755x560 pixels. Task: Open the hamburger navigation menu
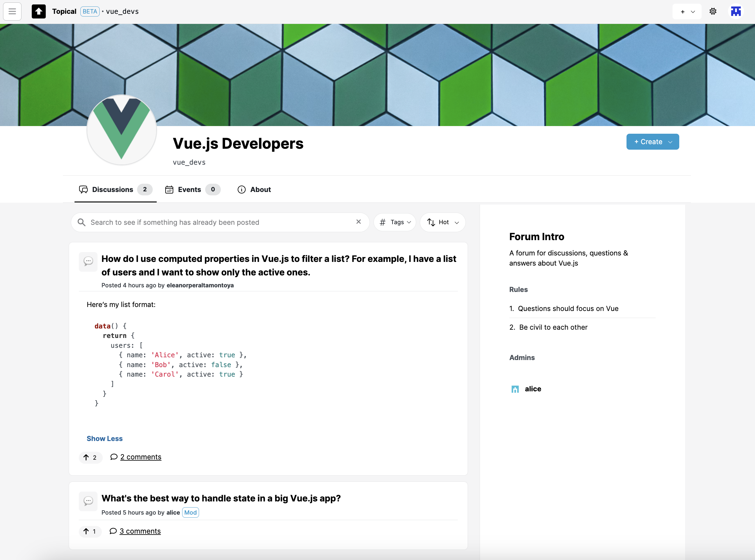coord(12,12)
